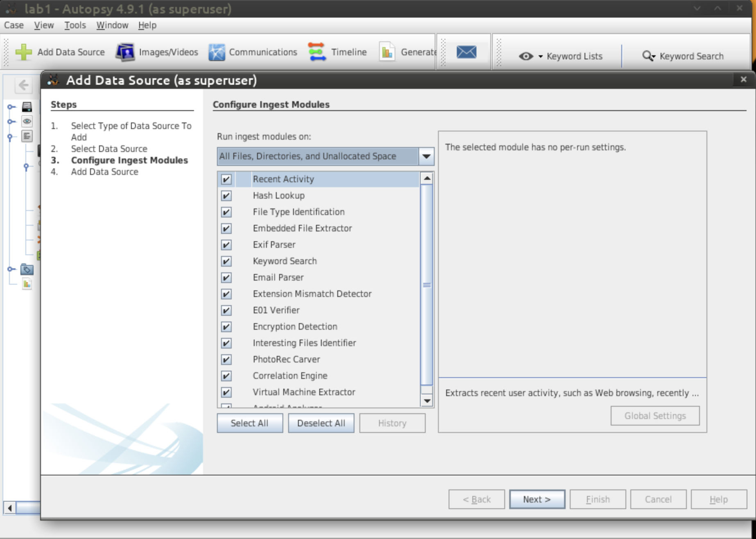Launch the Timeline editor icon
756x539 pixels.
(317, 52)
